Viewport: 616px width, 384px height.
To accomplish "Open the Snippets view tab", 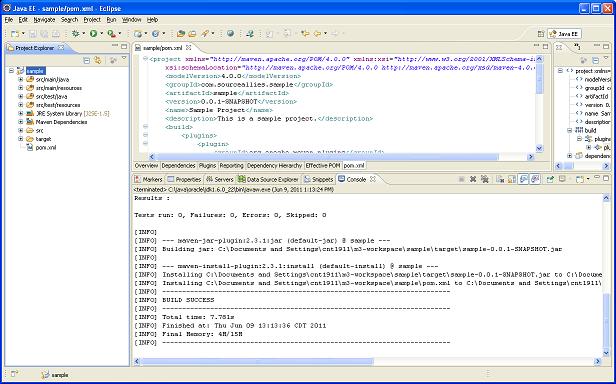I will point(319,179).
